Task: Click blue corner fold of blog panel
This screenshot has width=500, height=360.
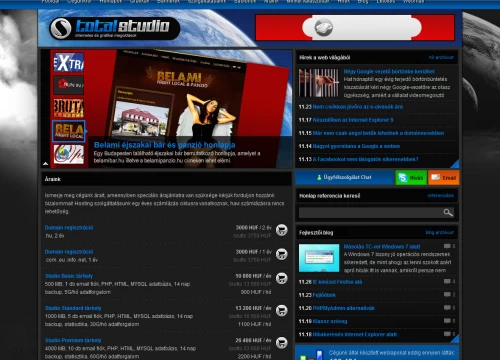Action: click(x=455, y=339)
